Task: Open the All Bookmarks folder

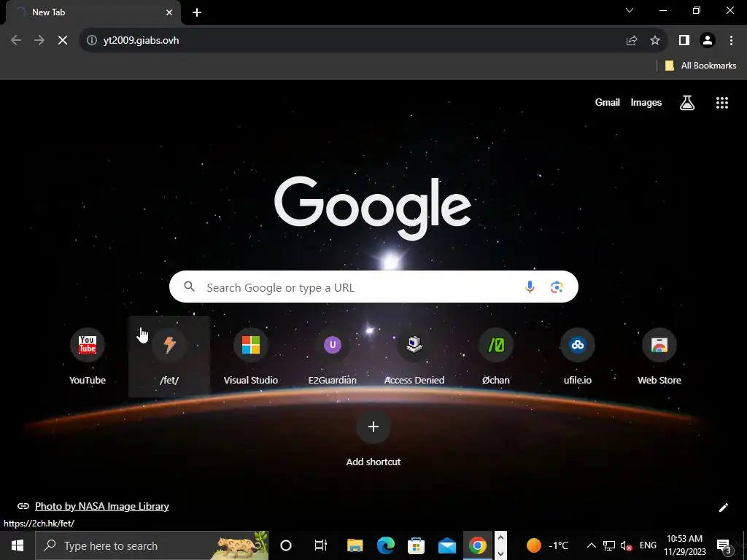Action: pyautogui.click(x=700, y=66)
